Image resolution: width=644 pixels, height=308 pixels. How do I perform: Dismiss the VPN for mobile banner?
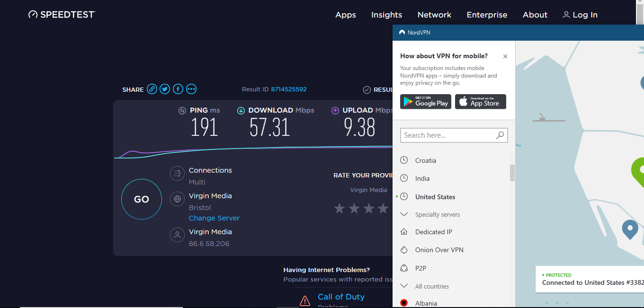point(505,56)
